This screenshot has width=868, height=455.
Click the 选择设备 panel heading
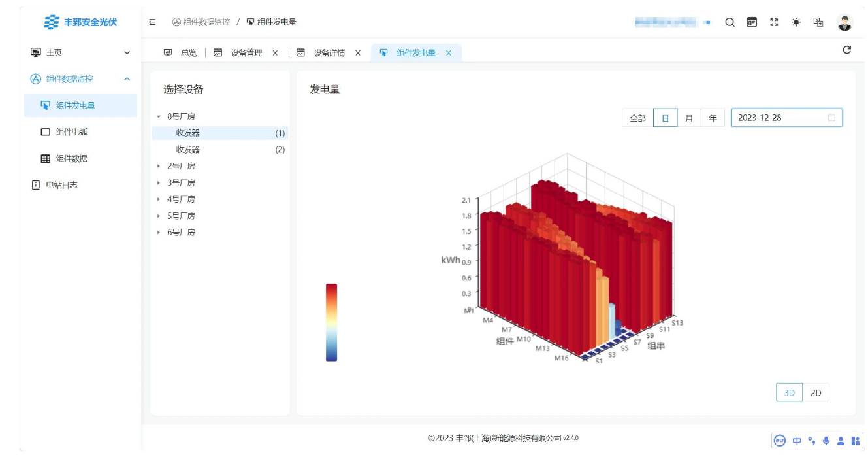click(x=183, y=90)
